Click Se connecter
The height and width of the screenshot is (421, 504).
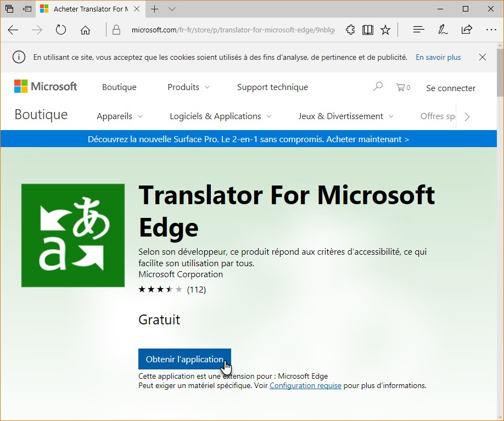(451, 88)
